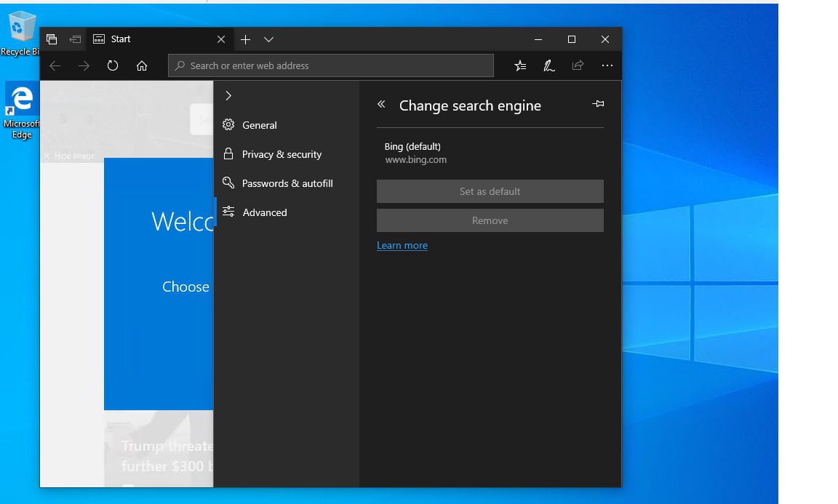Open the Favorites hub star icon

point(520,65)
